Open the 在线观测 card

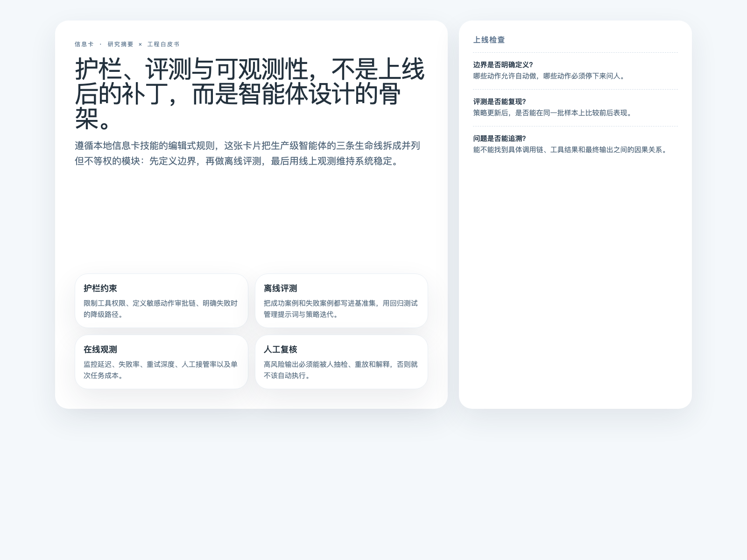pos(162,362)
